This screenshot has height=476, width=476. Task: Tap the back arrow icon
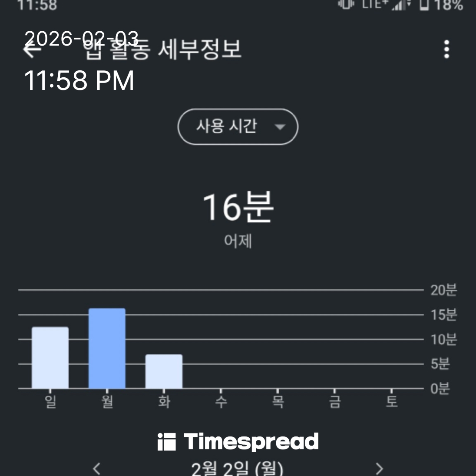(31, 50)
